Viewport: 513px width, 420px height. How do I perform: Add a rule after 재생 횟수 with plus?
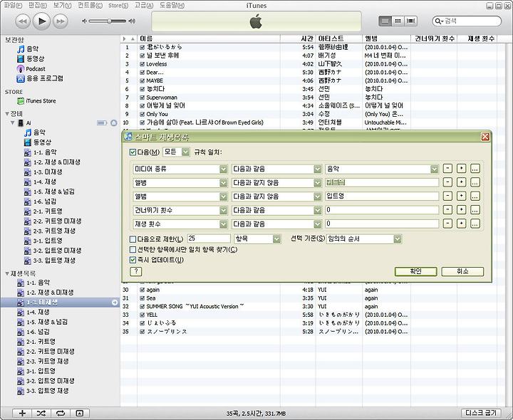[x=461, y=224]
